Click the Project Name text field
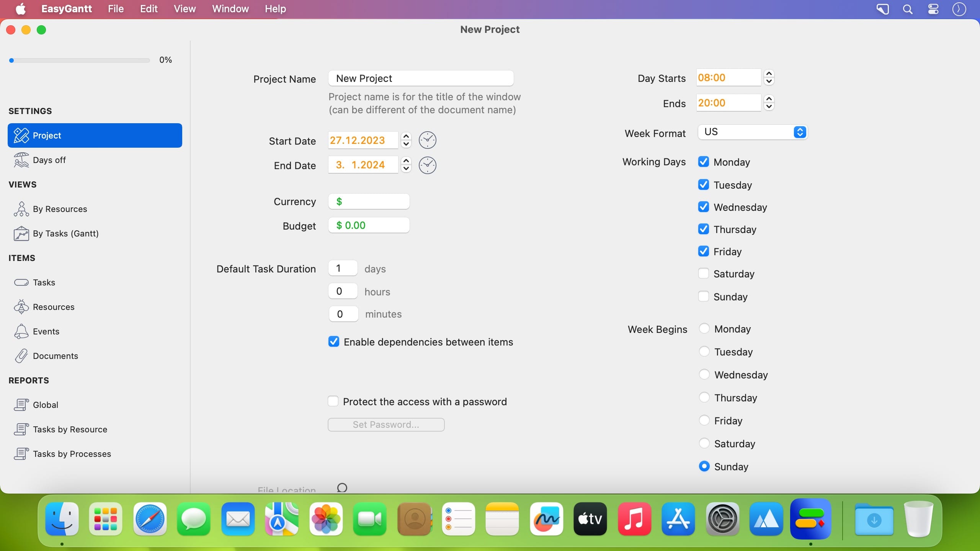 [x=421, y=78]
